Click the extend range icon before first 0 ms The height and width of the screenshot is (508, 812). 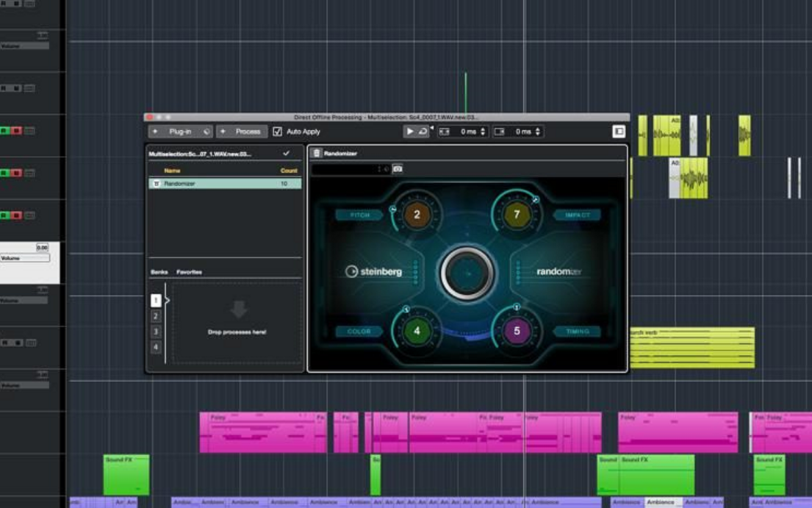(445, 132)
